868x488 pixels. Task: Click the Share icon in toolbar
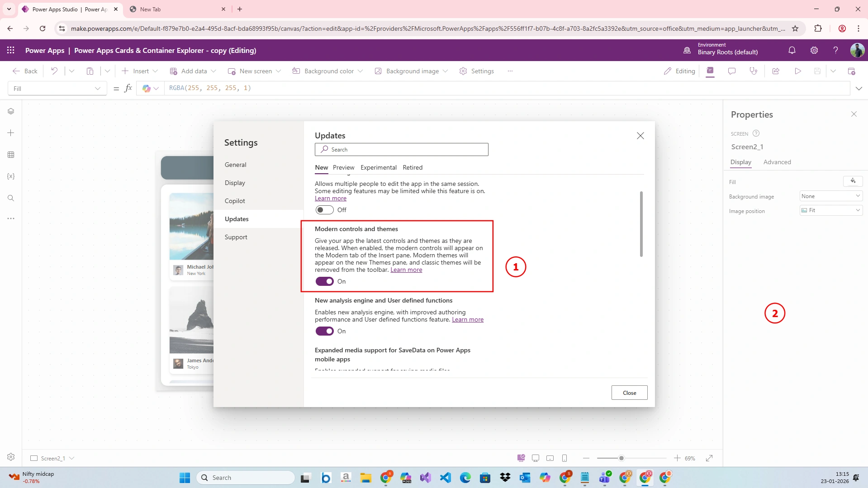776,71
